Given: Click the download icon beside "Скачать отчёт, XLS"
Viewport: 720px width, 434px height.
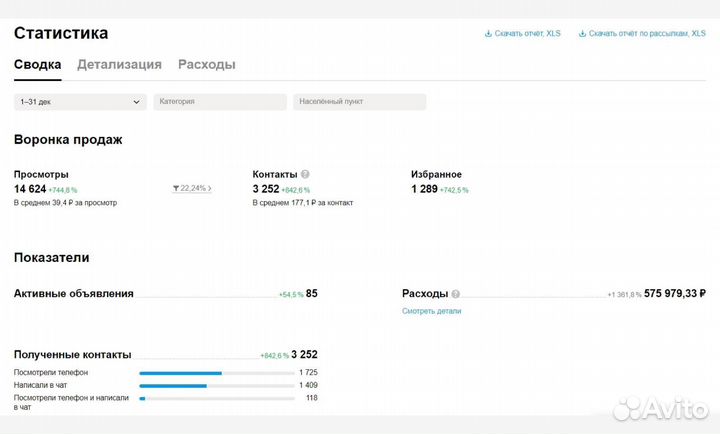Looking at the screenshot, I should [488, 33].
